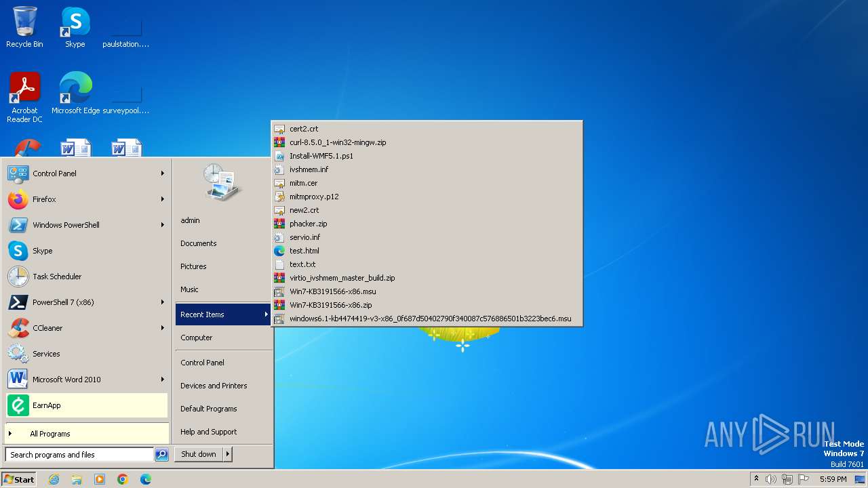868x488 pixels.
Task: Open recent item new2.crt
Action: click(x=427, y=210)
